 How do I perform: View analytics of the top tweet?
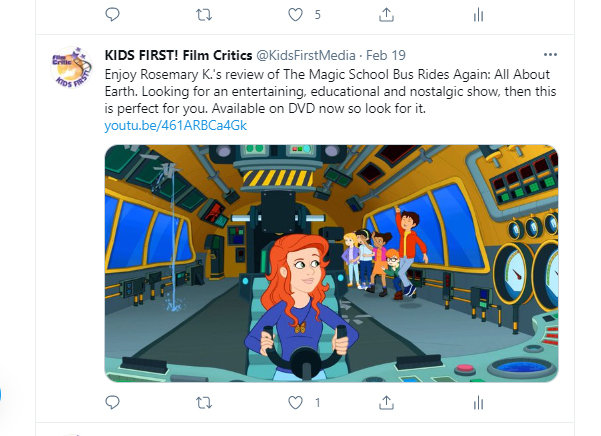click(478, 15)
